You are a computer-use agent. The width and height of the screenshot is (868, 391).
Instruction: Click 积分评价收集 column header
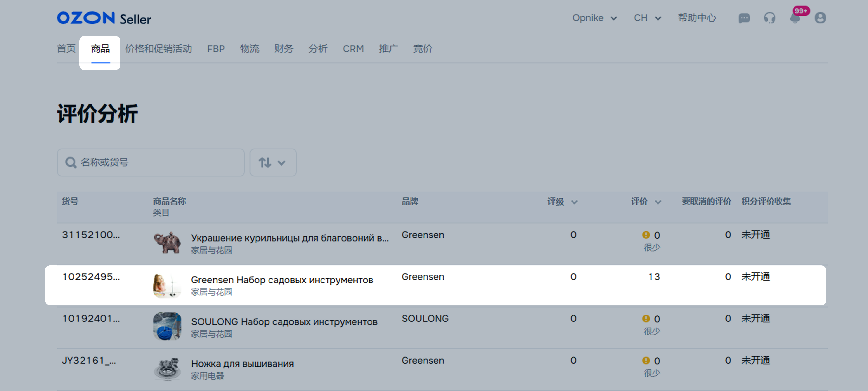pos(766,202)
